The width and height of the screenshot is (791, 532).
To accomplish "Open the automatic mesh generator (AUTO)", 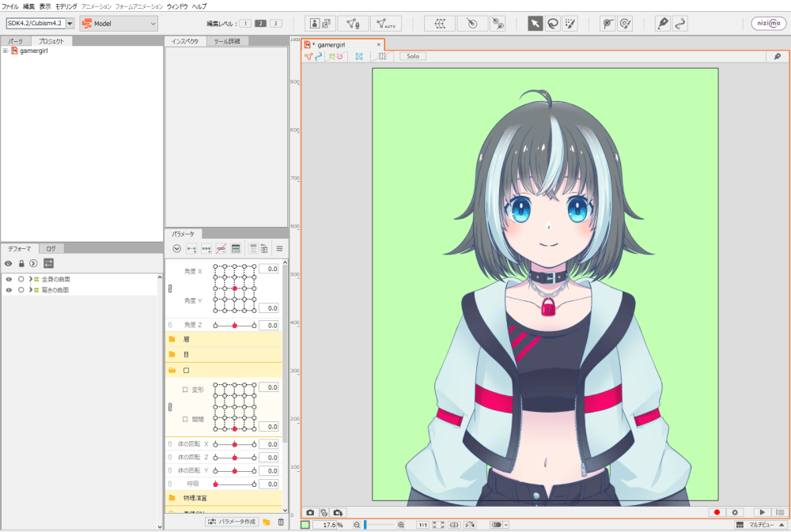I will click(386, 23).
